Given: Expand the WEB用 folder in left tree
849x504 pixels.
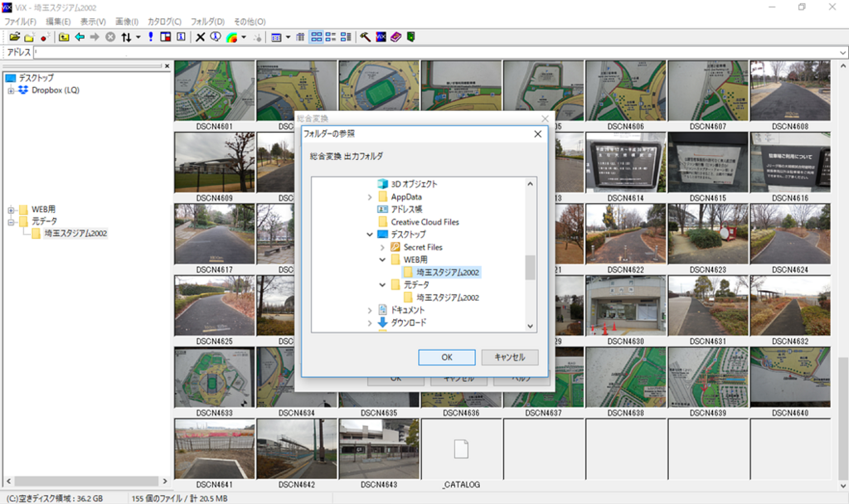Looking at the screenshot, I should [11, 210].
